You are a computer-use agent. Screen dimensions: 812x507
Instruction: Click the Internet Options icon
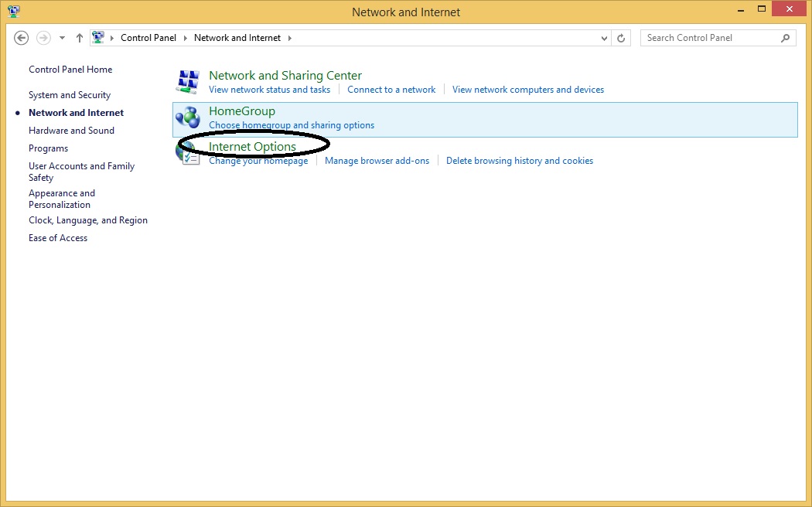click(x=187, y=153)
